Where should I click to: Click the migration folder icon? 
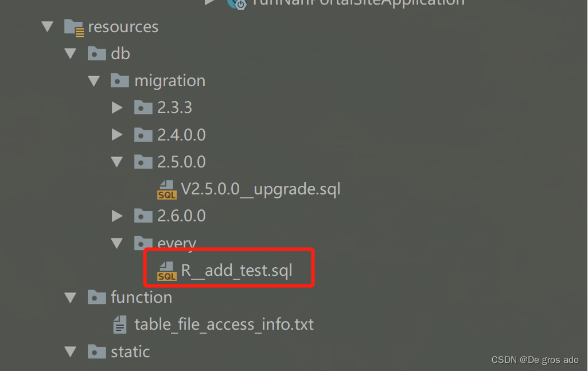(120, 80)
